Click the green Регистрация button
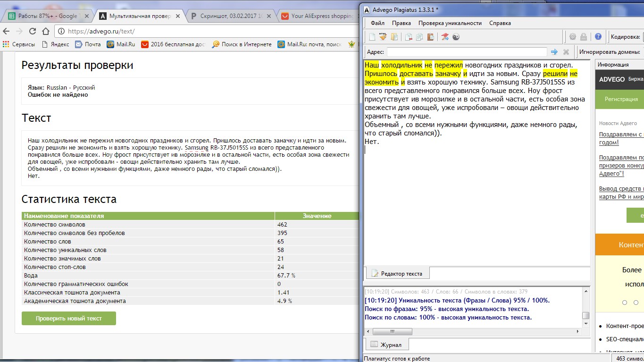This screenshot has height=362, width=644. pos(621,99)
